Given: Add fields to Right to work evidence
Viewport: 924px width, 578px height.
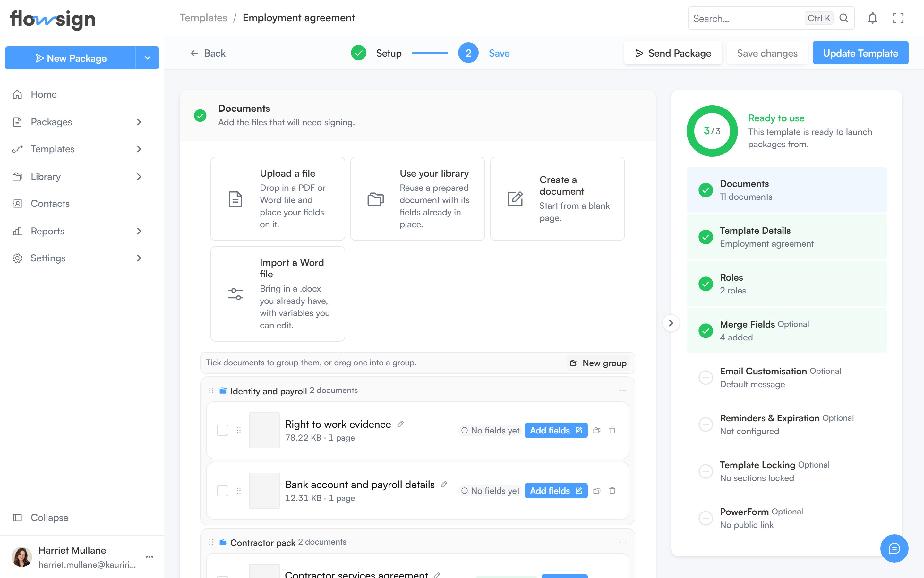Looking at the screenshot, I should point(556,430).
